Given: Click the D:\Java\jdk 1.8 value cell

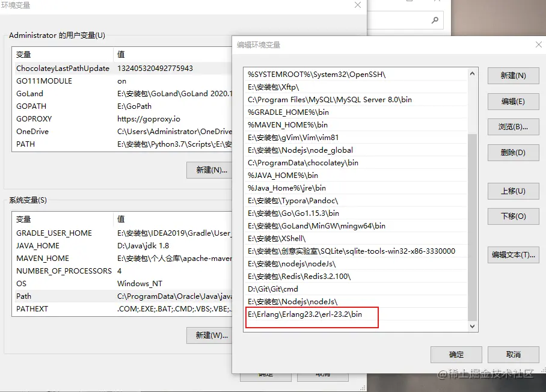Looking at the screenshot, I should point(143,245).
